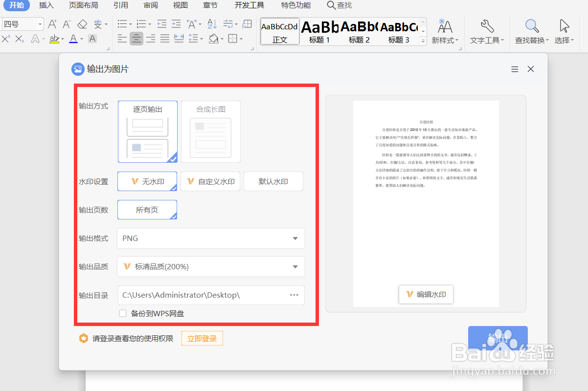
Task: Select the Increase Font Size icon
Action: click(x=52, y=23)
